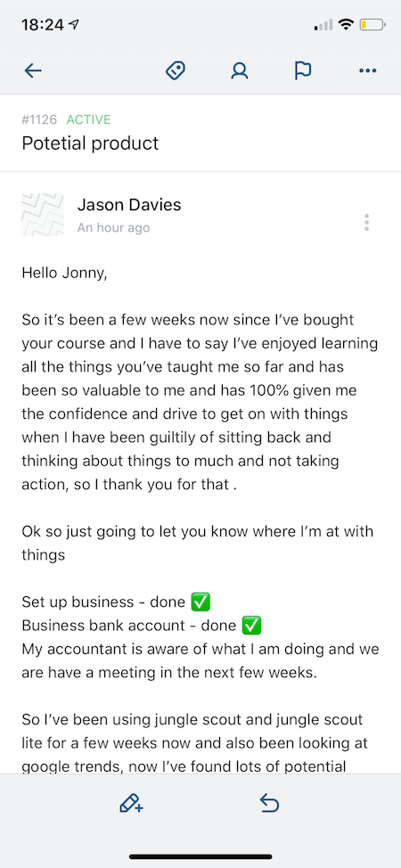The width and height of the screenshot is (401, 868).
Task: Tap the battery indicator in status bar
Action: (372, 24)
